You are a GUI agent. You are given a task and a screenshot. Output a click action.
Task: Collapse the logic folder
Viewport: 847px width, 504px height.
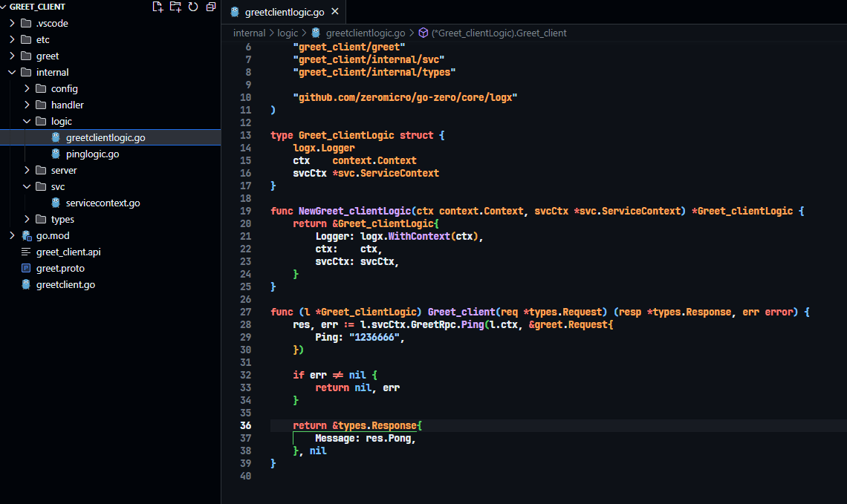click(x=27, y=121)
